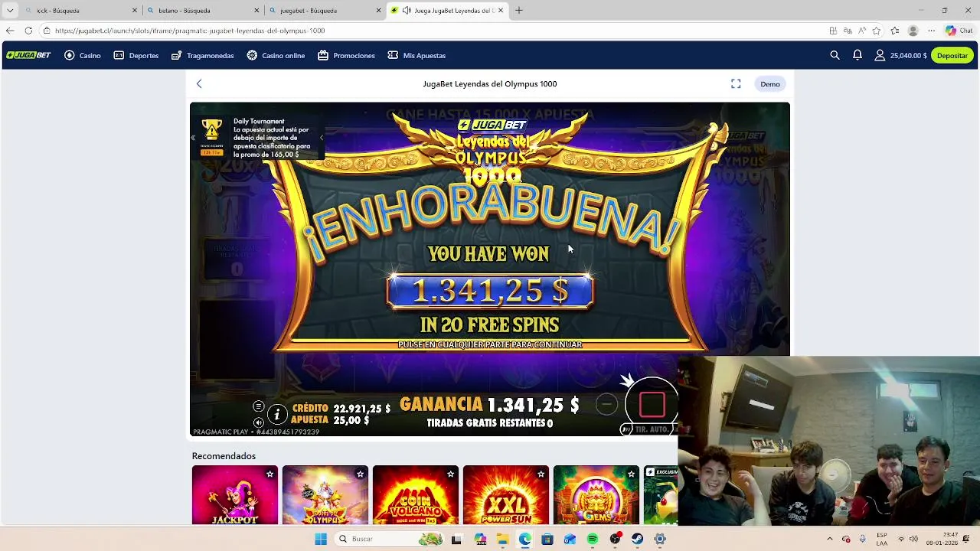Favorite the Gems game with its star

tap(631, 474)
